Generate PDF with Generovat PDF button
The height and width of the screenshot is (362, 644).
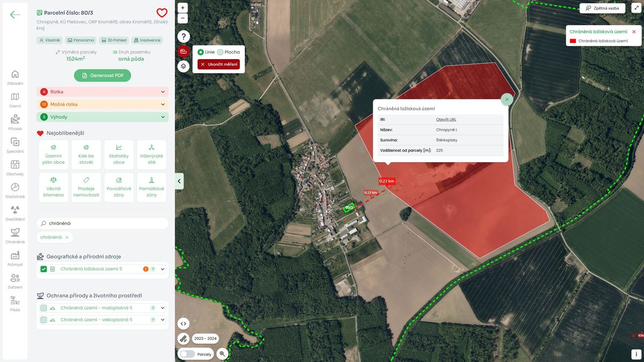click(103, 76)
